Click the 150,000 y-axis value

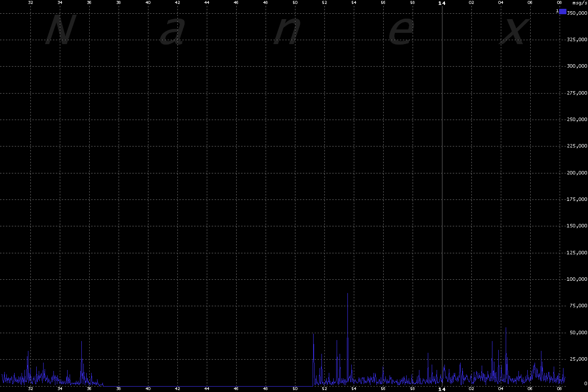tap(577, 226)
